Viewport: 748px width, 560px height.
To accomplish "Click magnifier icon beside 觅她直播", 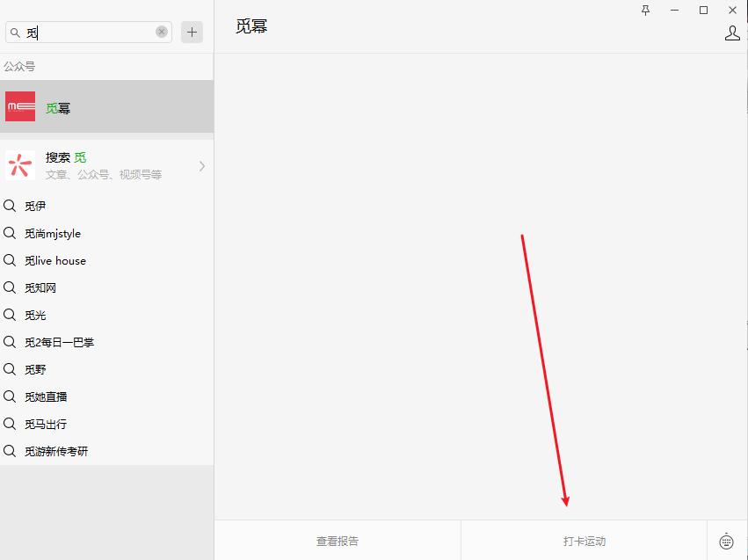I will click(10, 396).
